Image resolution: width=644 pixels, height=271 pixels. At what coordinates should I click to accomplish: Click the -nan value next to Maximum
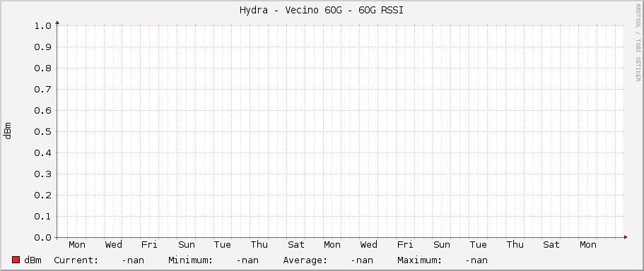(476, 260)
